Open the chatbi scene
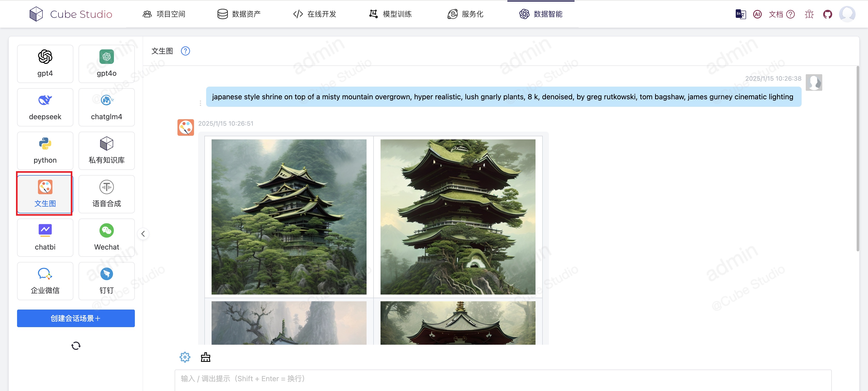The image size is (868, 391). 45,237
